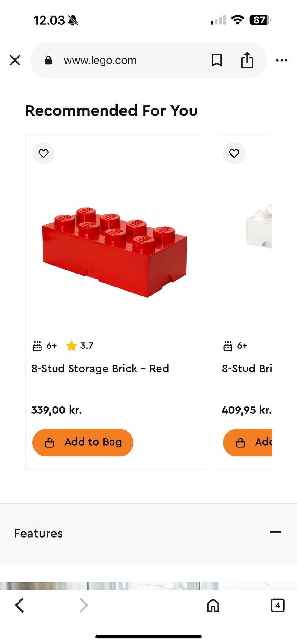
Task: Close the browser tab with X
Action: point(15,60)
